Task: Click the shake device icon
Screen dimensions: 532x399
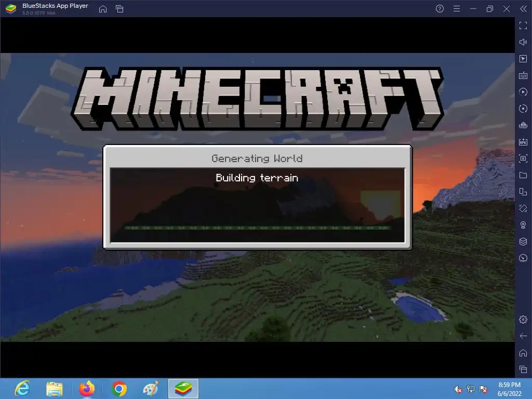Action: [x=523, y=208]
